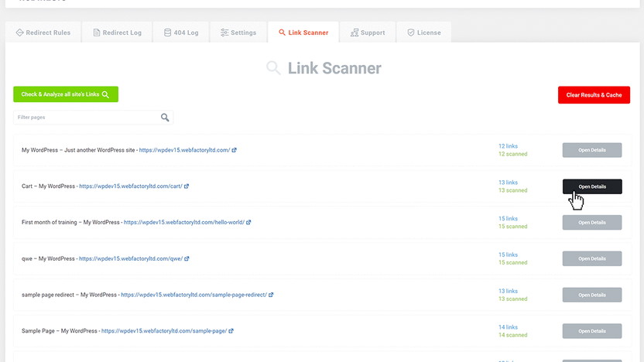The image size is (644, 362).
Task: Click the "Sample Page – My WordPress" title text
Action: point(59,331)
